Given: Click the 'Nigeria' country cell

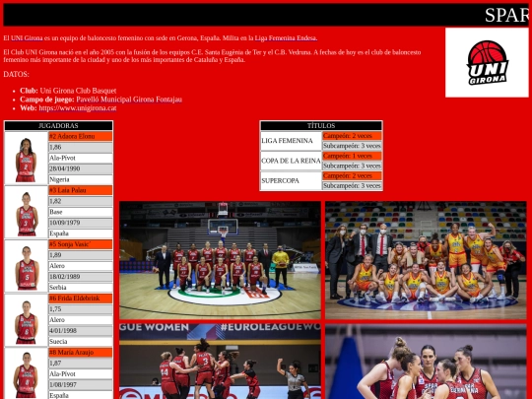Looking at the screenshot, I should click(81, 179).
